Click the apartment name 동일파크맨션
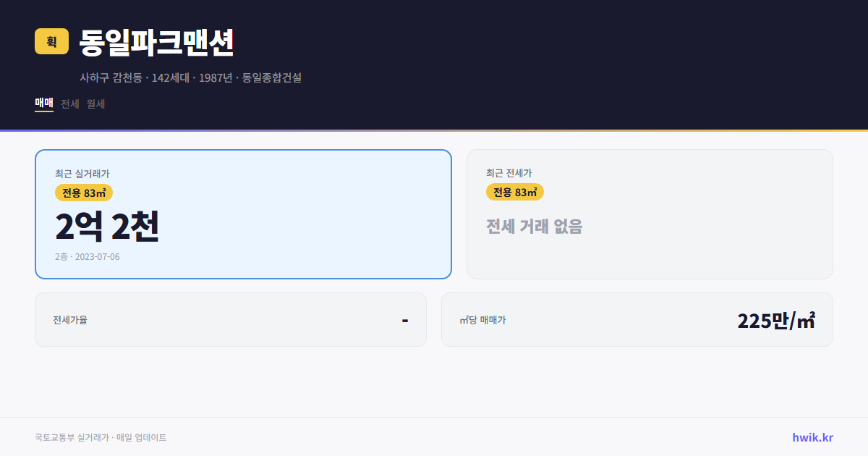868x456 pixels. pyautogui.click(x=156, y=43)
